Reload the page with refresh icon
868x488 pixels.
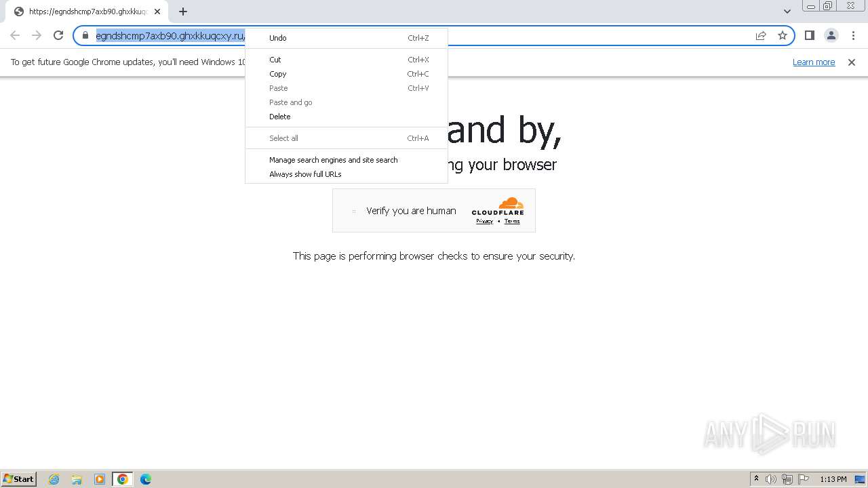pos(58,35)
